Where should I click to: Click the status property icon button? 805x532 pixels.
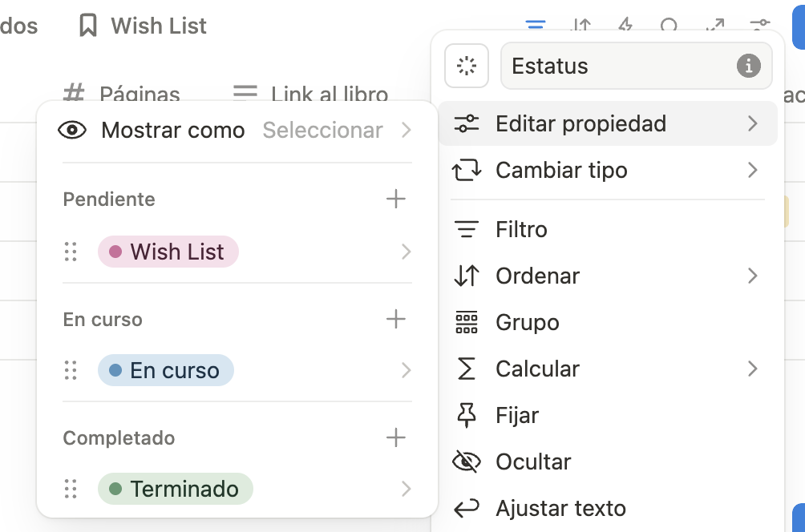tap(466, 66)
